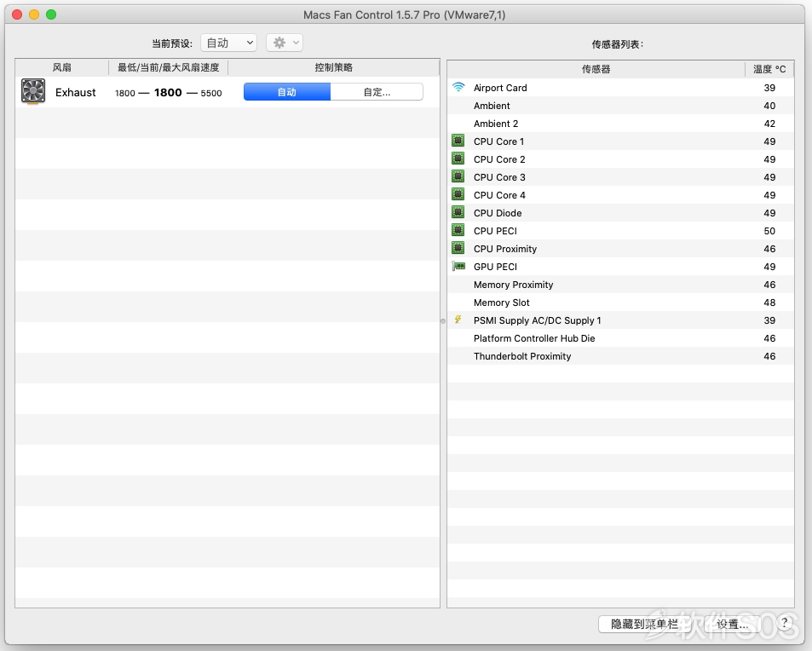
Task: Open the help question mark button
Action: tap(784, 623)
